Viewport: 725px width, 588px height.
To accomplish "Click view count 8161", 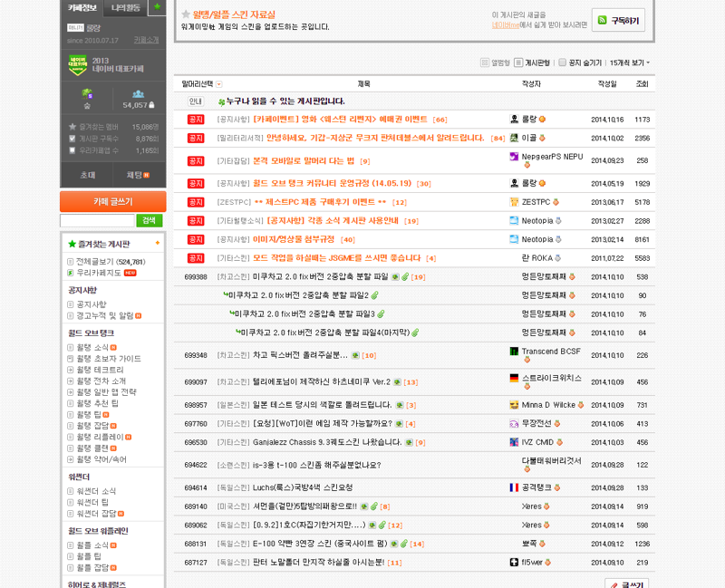I will 643,239.
